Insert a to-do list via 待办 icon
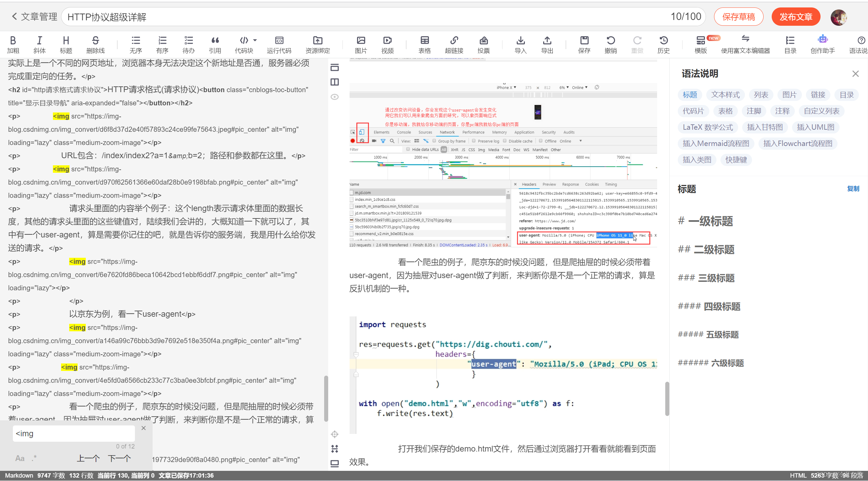This screenshot has height=481, width=868. (x=189, y=44)
